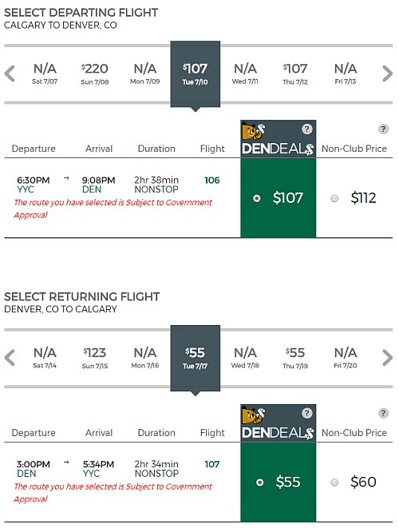Image resolution: width=399 pixels, height=532 pixels.
Task: Click the departing Non-Club Price help icon
Action: tap(383, 129)
